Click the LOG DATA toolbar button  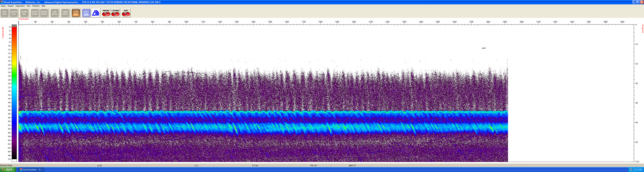55,13
